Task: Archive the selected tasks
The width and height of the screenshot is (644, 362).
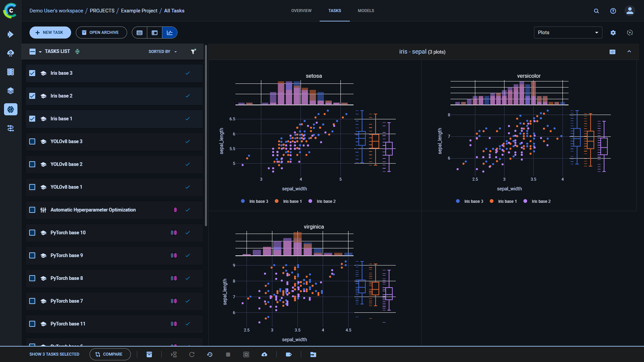Action: coord(149,354)
